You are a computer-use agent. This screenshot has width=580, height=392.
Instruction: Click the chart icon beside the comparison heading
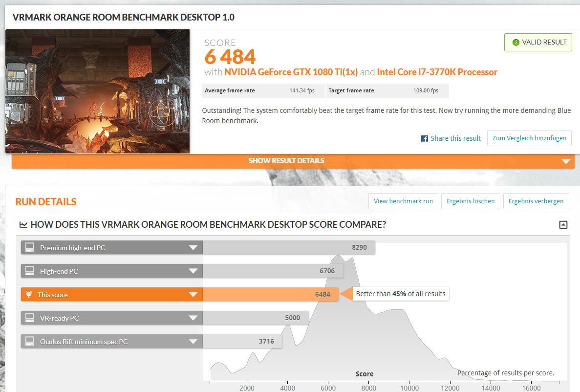click(23, 225)
